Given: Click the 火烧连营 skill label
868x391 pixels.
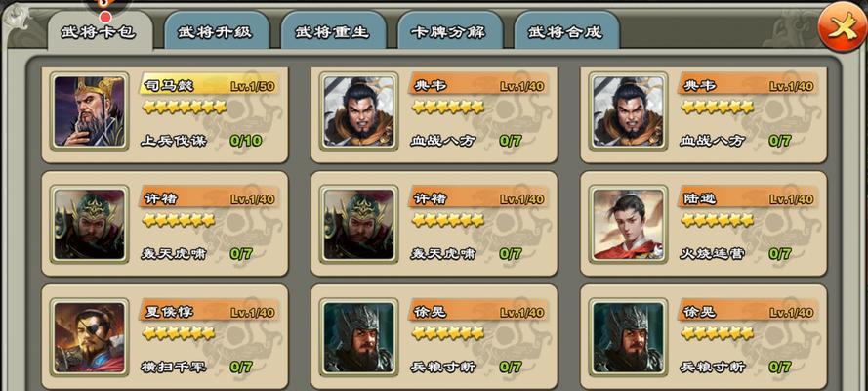Looking at the screenshot, I should tap(713, 253).
